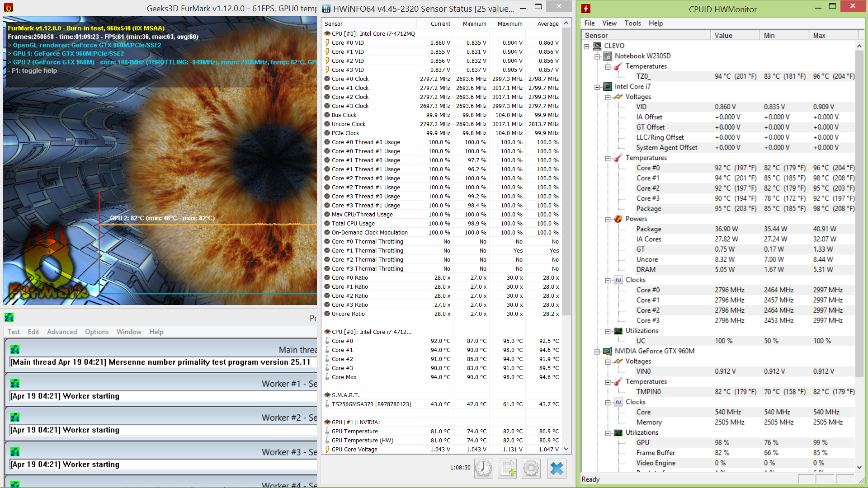
Task: Click the Intel Core i7 Utilizations icon
Action: (618, 331)
